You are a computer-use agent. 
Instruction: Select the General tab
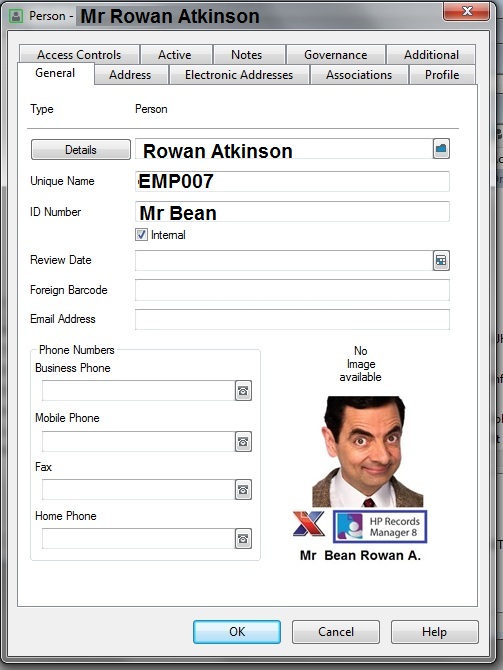click(55, 73)
